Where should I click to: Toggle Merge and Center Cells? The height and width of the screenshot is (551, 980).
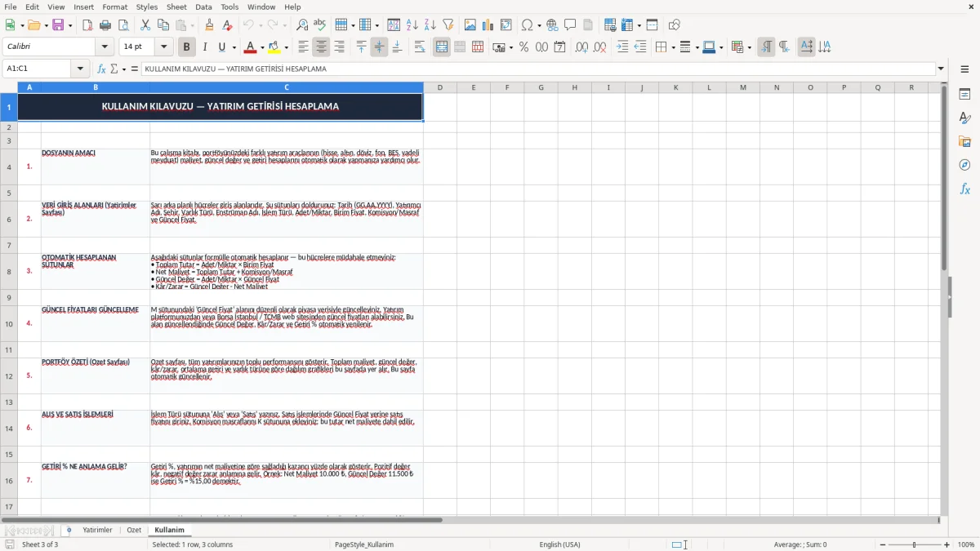click(442, 47)
